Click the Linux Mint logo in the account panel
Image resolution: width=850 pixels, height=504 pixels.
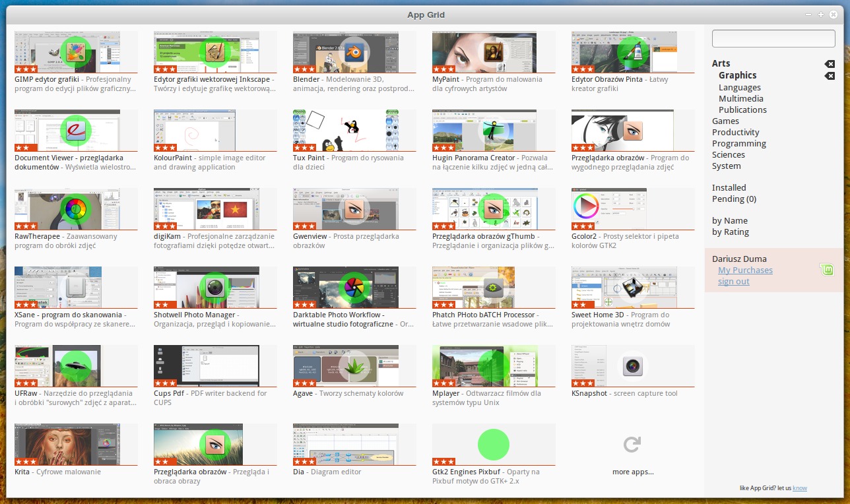(827, 269)
